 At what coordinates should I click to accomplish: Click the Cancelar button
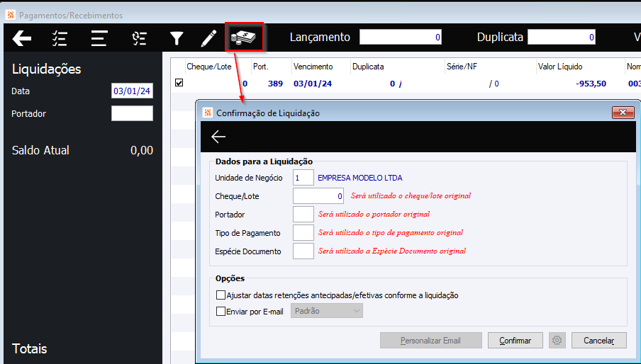tap(599, 341)
